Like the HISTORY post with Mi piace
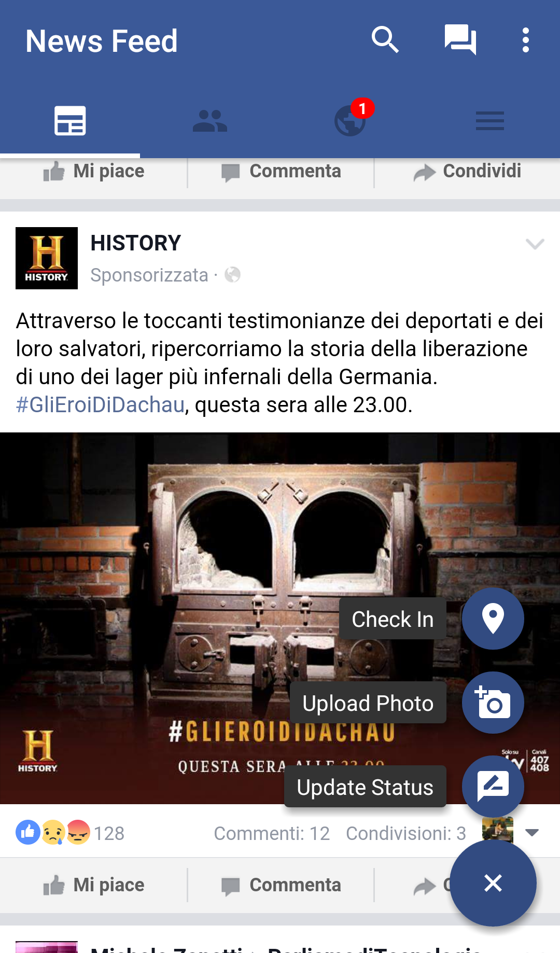The image size is (560, 953). (94, 885)
